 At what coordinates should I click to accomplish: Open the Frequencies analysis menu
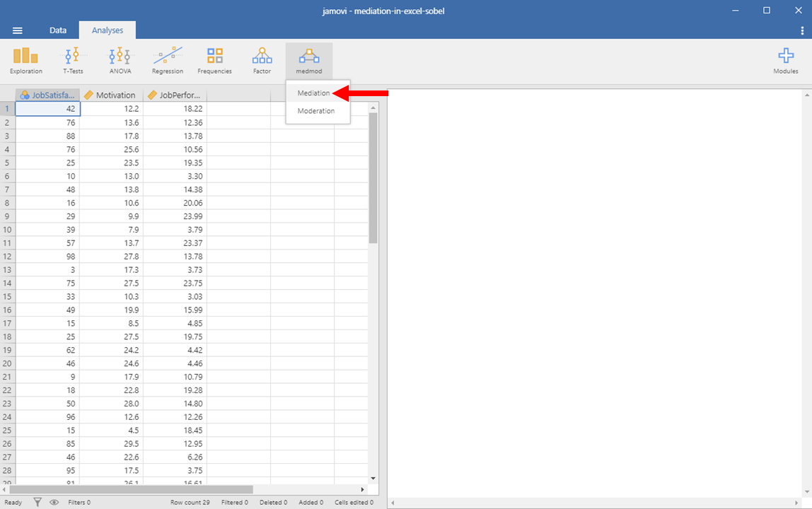[214, 60]
